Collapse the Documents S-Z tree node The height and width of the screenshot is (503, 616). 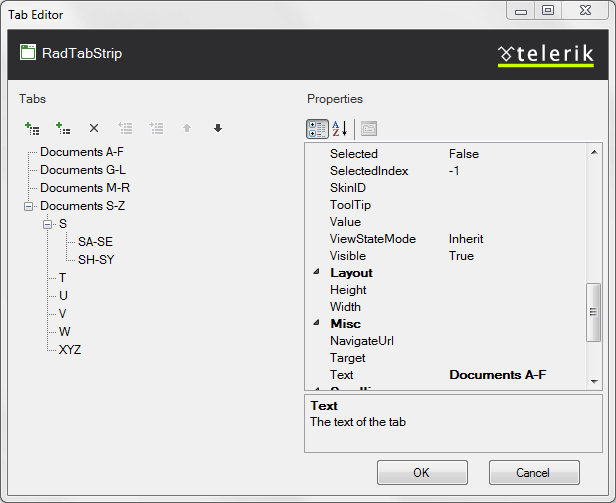point(29,207)
